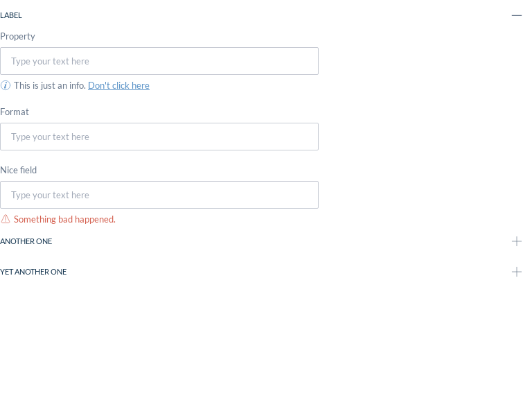This screenshot has width=532, height=416.
Task: Click the ANOTHER ONE header title
Action: (x=26, y=241)
